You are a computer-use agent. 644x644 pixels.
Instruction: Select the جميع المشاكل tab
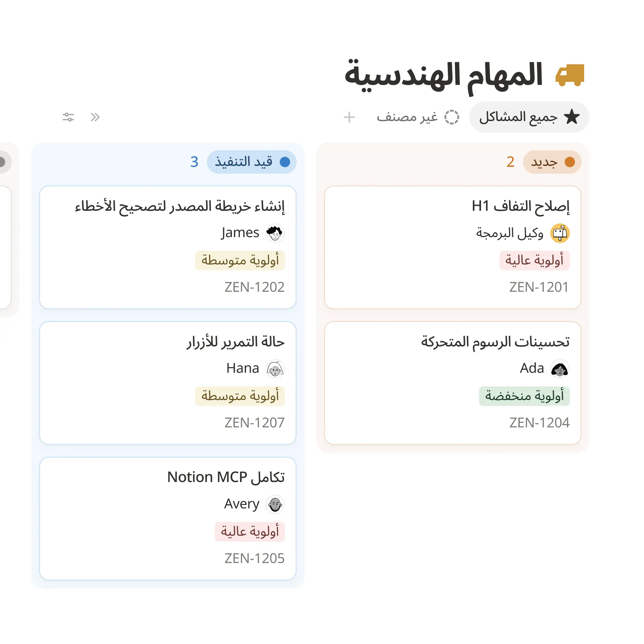[x=529, y=117]
